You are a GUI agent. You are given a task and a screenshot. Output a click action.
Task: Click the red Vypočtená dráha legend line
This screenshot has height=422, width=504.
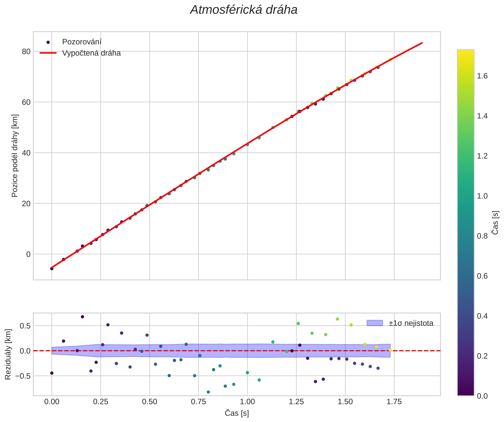tap(48, 53)
